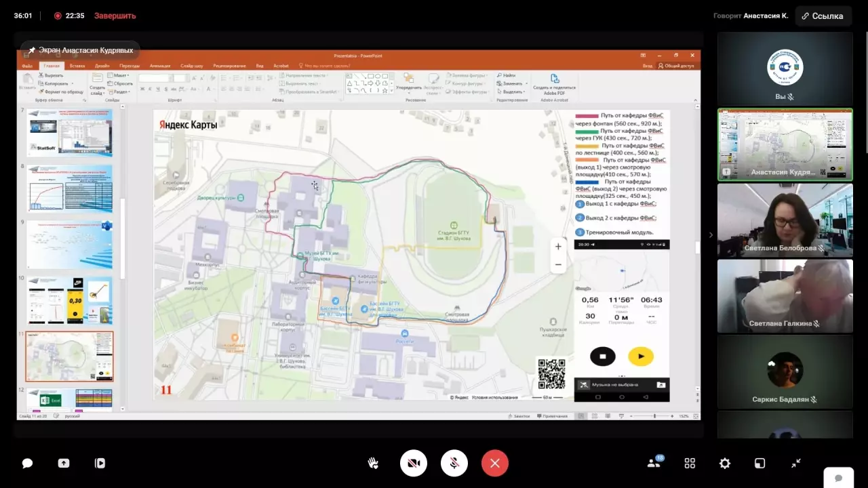Switch to grid view layout
The height and width of the screenshot is (488, 868).
(x=690, y=464)
